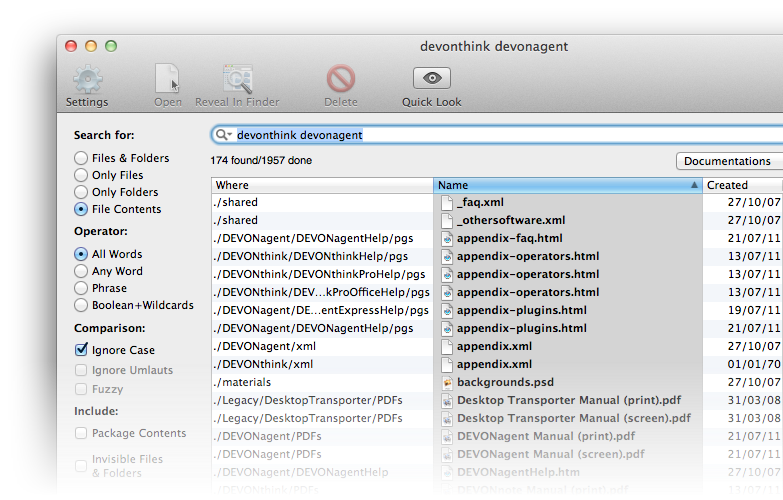Toggle the Ignore Umlauts checkbox

pyautogui.click(x=81, y=370)
